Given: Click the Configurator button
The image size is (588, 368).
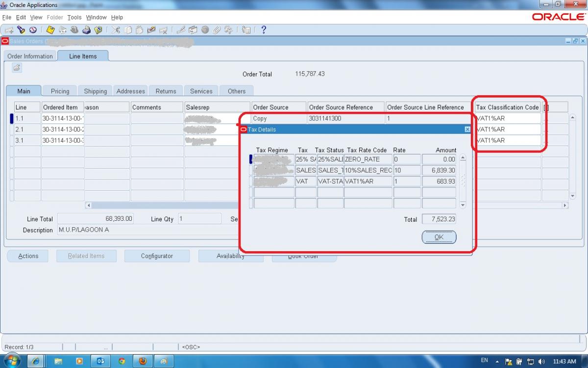Looking at the screenshot, I should click(x=157, y=256).
